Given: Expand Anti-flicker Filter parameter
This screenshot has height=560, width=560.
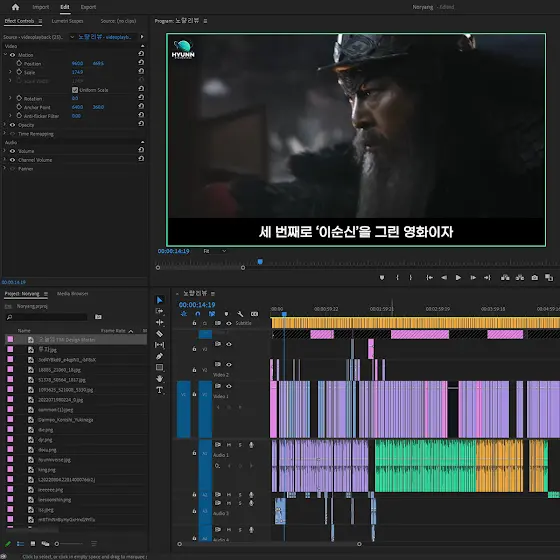Looking at the screenshot, I should click(x=10, y=115).
